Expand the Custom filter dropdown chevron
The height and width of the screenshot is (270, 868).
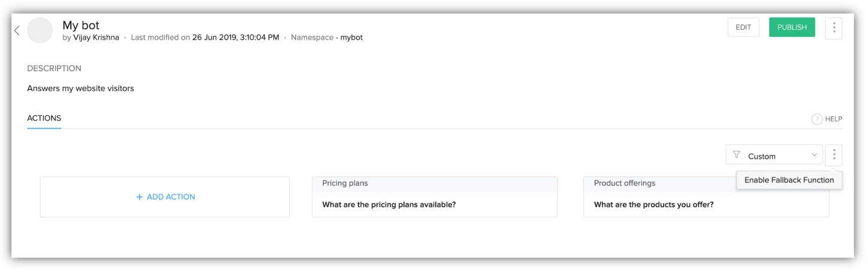coord(814,155)
